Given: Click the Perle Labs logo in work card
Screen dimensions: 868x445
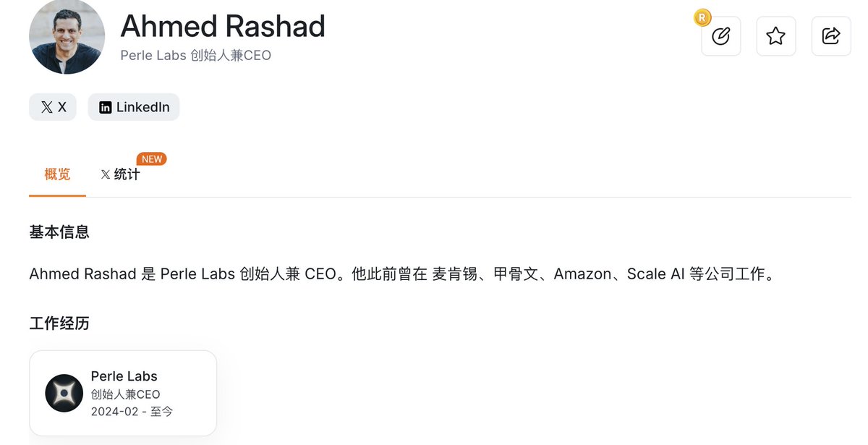Looking at the screenshot, I should [64, 393].
